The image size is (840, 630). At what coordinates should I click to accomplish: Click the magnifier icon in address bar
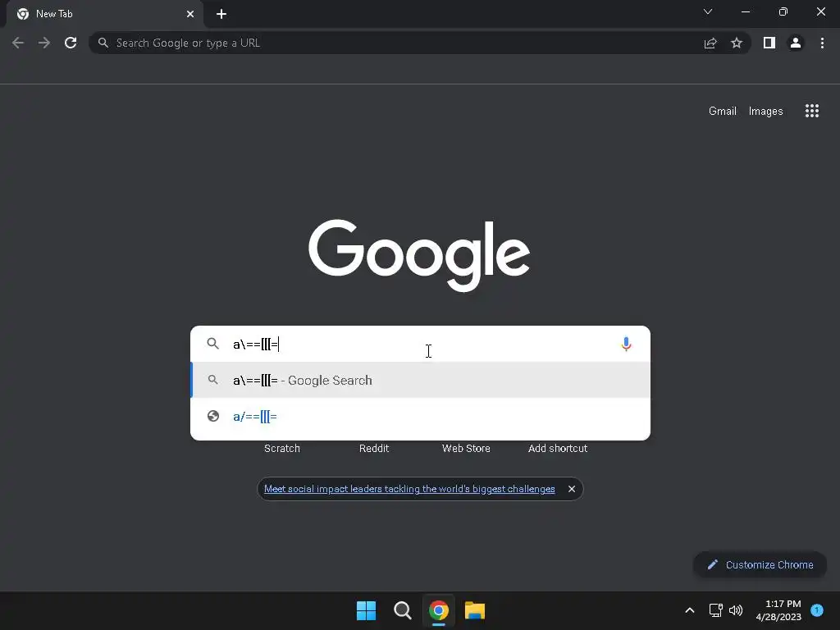tap(103, 43)
